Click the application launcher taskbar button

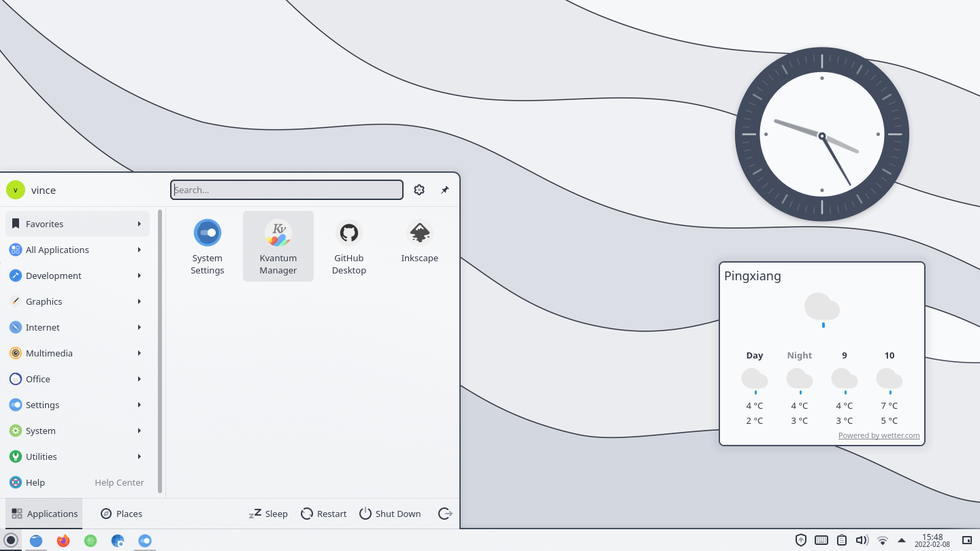pos(11,540)
